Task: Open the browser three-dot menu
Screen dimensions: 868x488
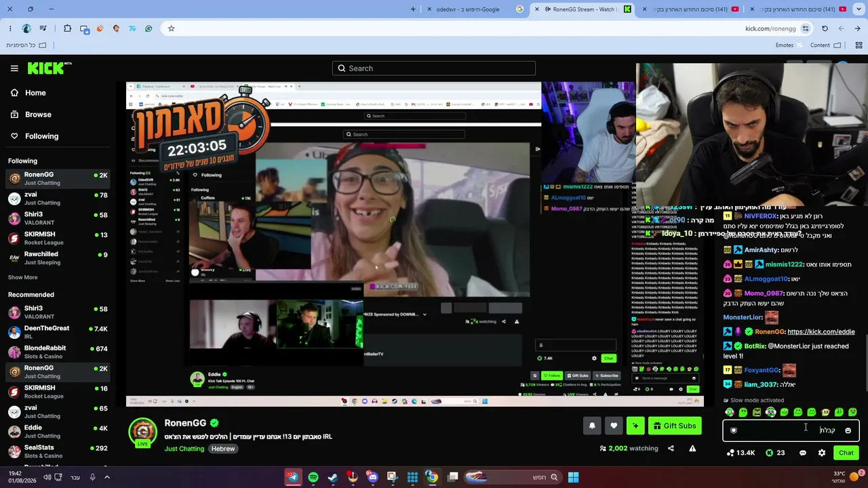Action: (10, 28)
